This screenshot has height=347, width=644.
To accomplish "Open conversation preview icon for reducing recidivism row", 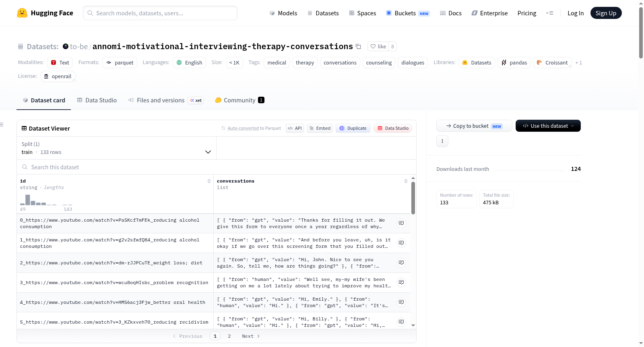I will 401,322.
